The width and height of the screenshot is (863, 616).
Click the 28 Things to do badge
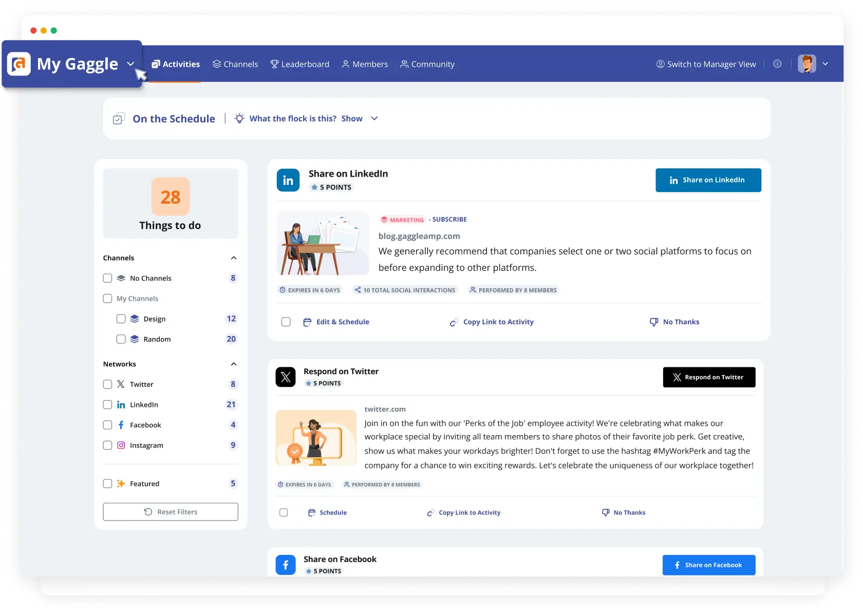tap(171, 197)
